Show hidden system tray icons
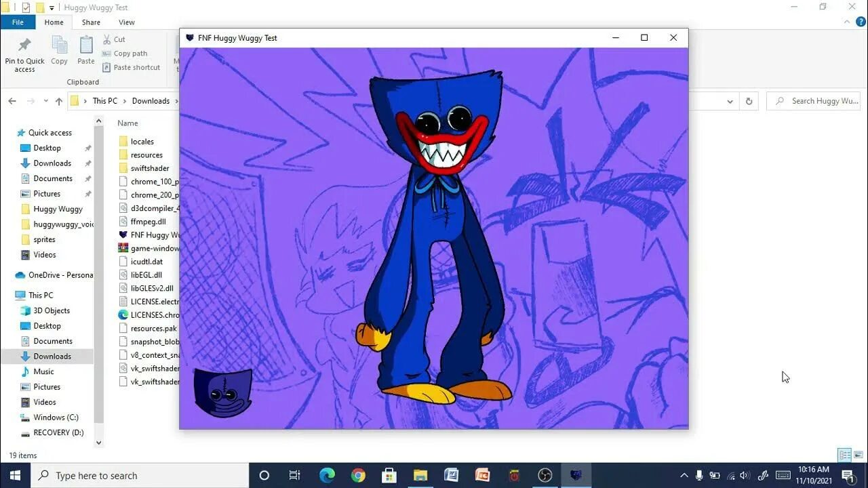The image size is (868, 488). 684,475
